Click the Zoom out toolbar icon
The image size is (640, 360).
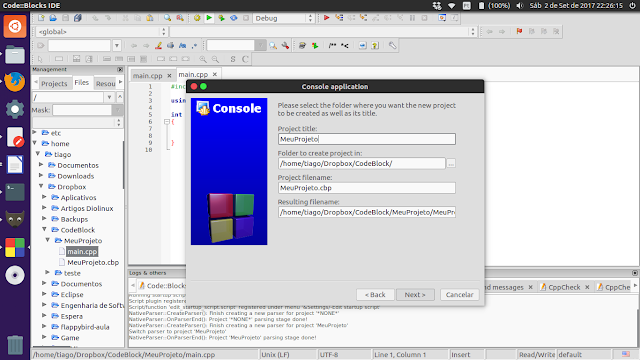click(215, 59)
